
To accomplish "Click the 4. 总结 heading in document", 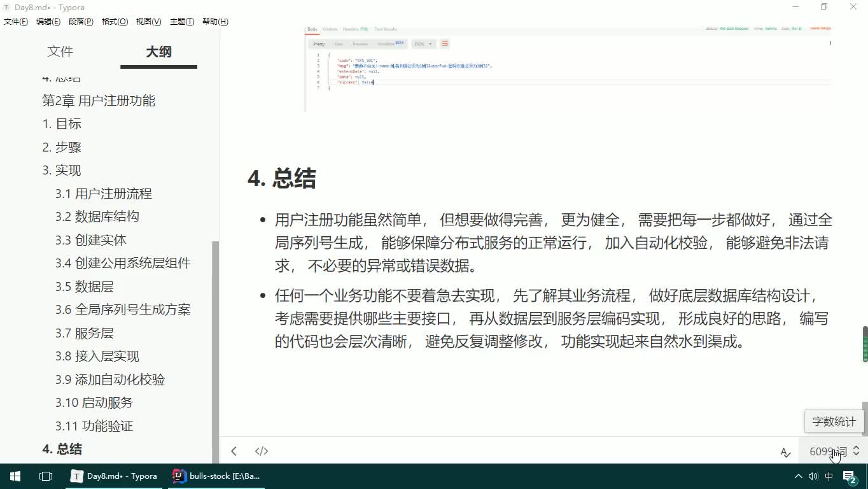I will 282,179.
